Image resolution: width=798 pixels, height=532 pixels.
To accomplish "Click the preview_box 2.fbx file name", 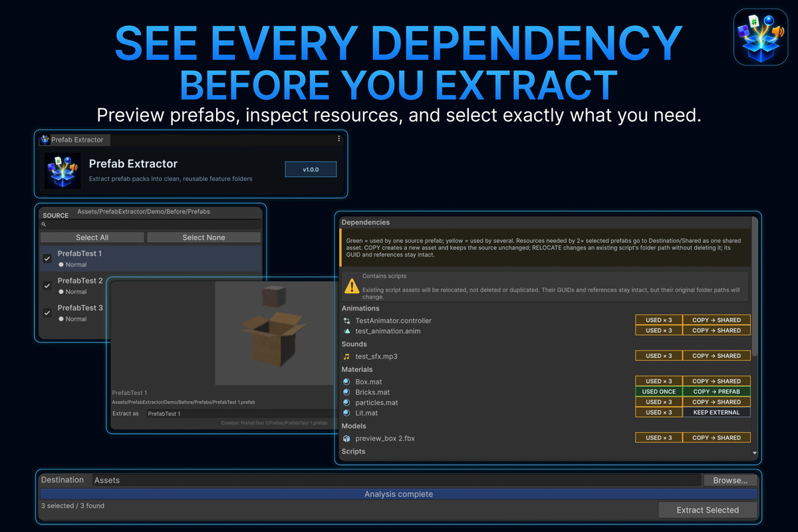I will [385, 438].
